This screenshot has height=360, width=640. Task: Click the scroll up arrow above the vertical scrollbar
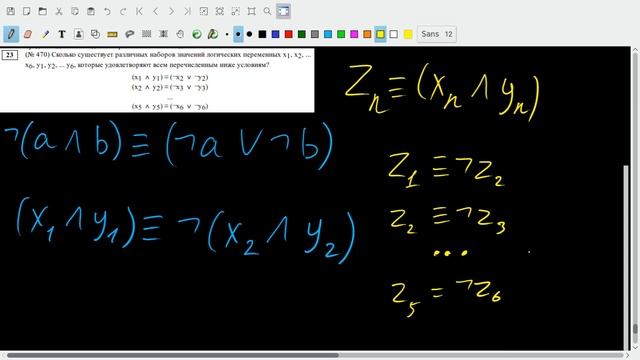[635, 50]
